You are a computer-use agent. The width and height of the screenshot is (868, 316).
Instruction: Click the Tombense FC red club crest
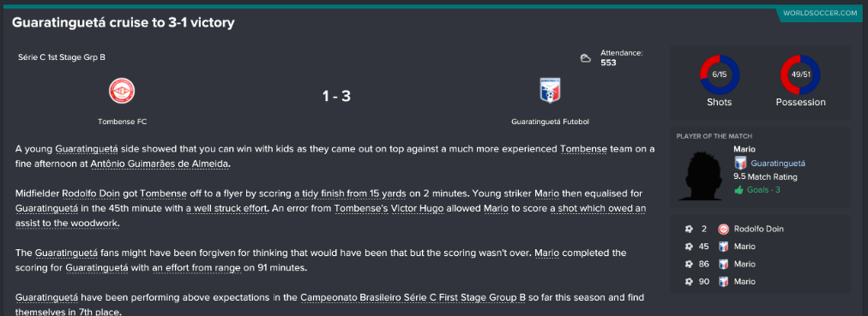(122, 91)
